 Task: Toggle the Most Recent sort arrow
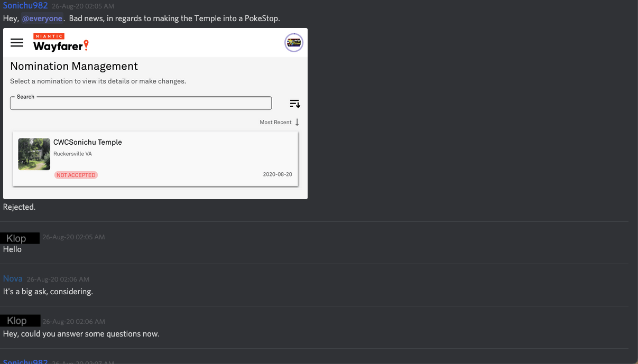(x=297, y=122)
